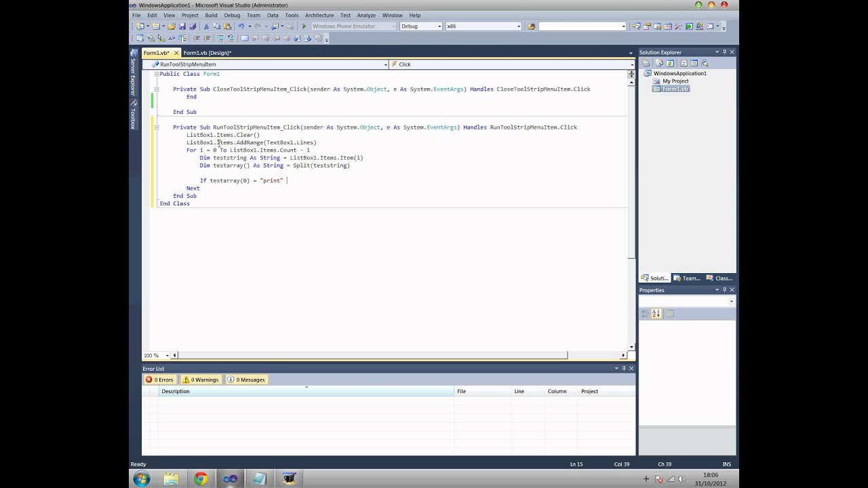The height and width of the screenshot is (488, 868).
Task: Switch to the Class View tab
Action: pos(719,278)
